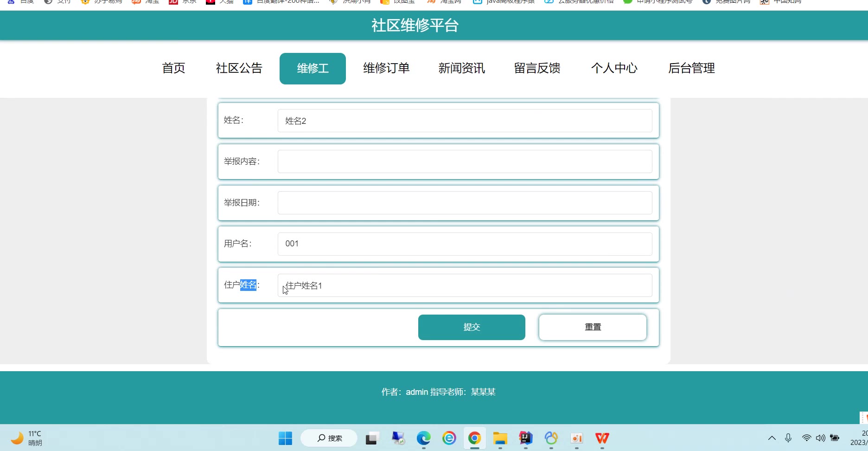Open IntelliJ IDEA from the taskbar

point(525,438)
